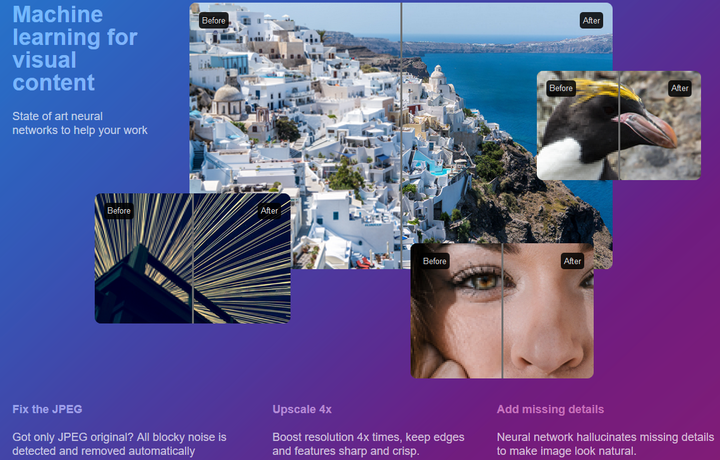Click the penguin before/after comparison image
This screenshot has height=460, width=720.
[619, 125]
